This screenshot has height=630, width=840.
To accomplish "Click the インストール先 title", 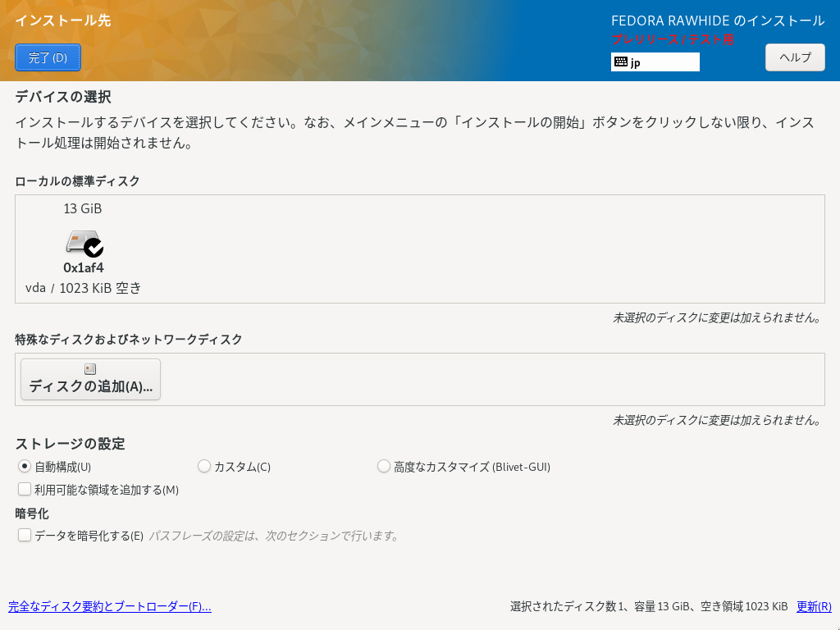I will pos(63,21).
